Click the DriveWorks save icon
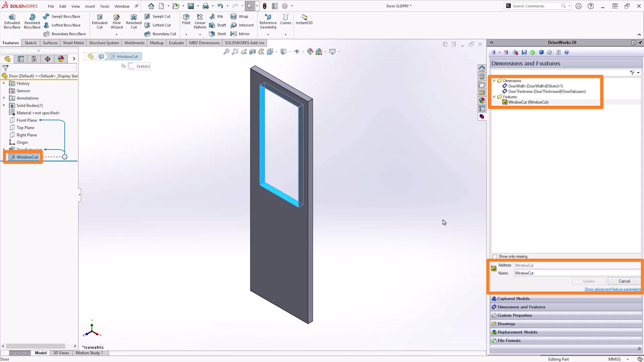 pyautogui.click(x=524, y=52)
